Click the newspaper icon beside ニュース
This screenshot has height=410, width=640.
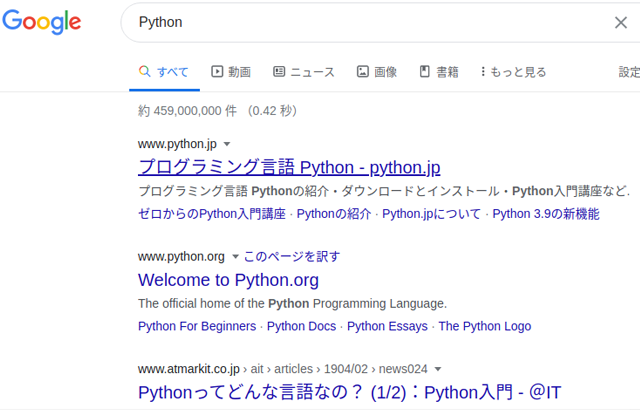[x=279, y=71]
